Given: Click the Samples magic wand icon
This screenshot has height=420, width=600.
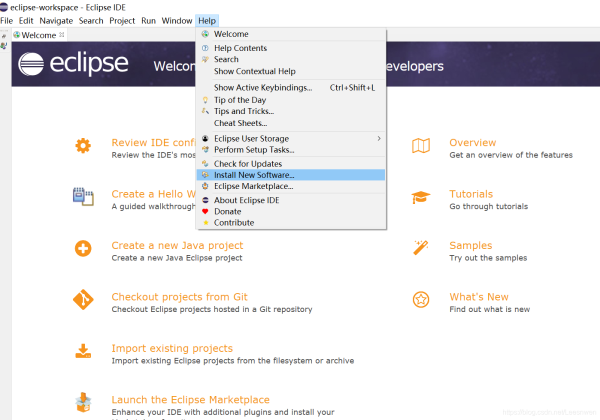Looking at the screenshot, I should 421,248.
